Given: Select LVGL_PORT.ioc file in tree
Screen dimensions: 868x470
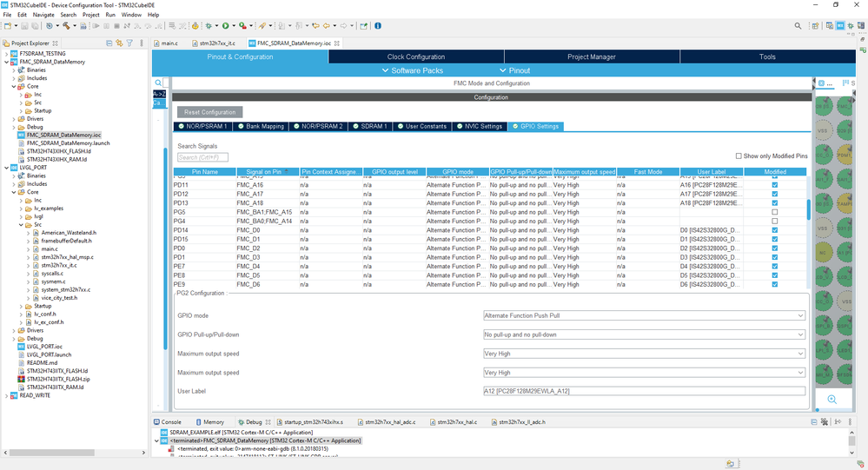Looking at the screenshot, I should pyautogui.click(x=44, y=347).
